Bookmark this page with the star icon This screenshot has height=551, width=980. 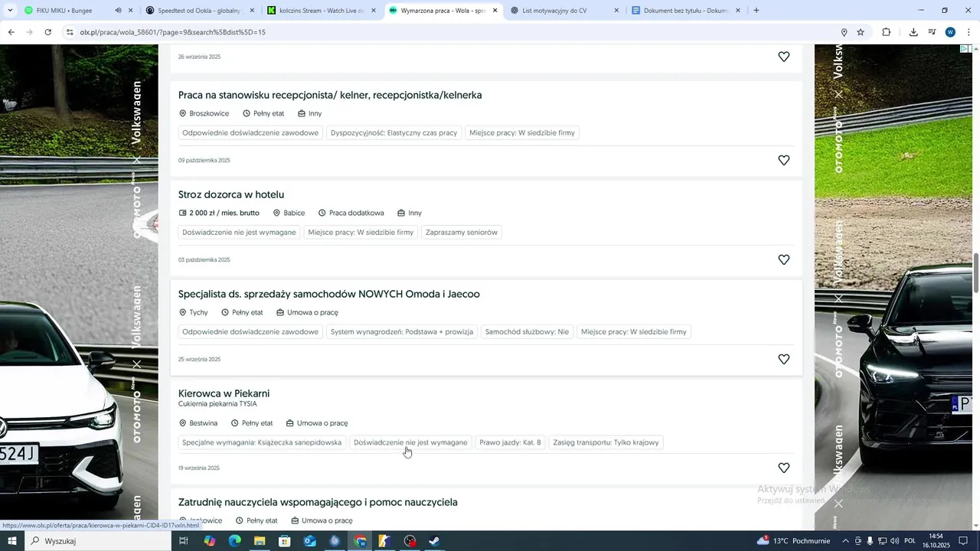point(861,32)
